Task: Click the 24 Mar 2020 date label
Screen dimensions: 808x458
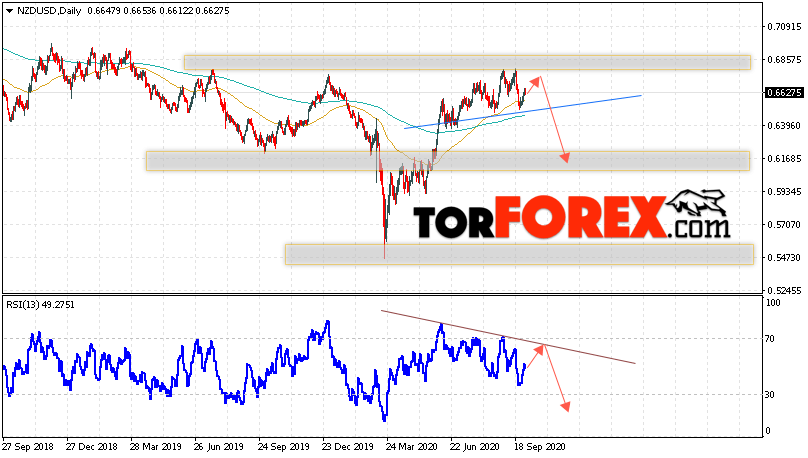Action: (x=411, y=447)
